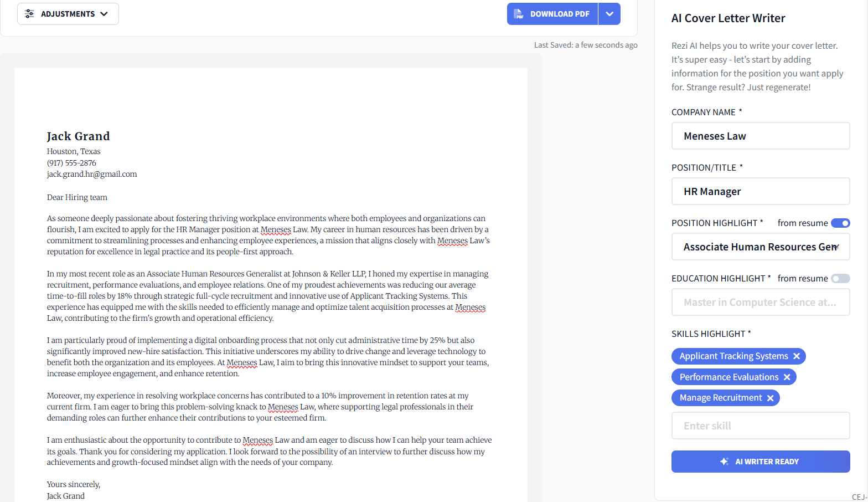Click the Education Highlight field
The width and height of the screenshot is (868, 502).
pyautogui.click(x=761, y=302)
